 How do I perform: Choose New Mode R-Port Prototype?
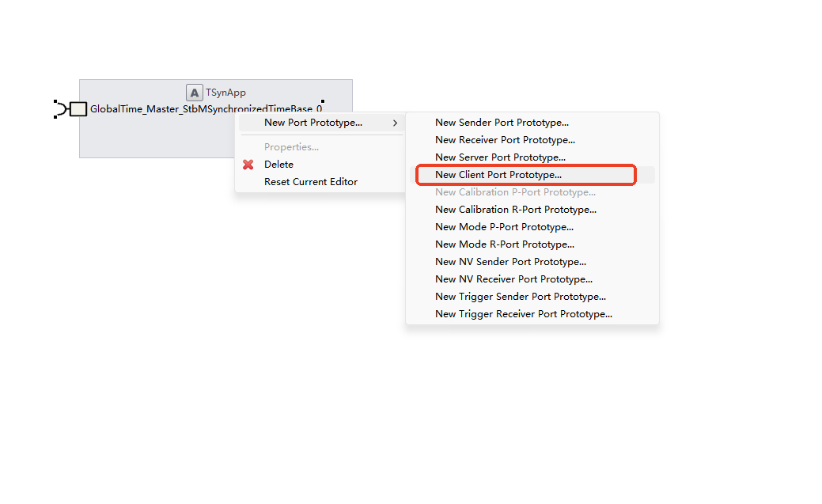pyautogui.click(x=504, y=244)
